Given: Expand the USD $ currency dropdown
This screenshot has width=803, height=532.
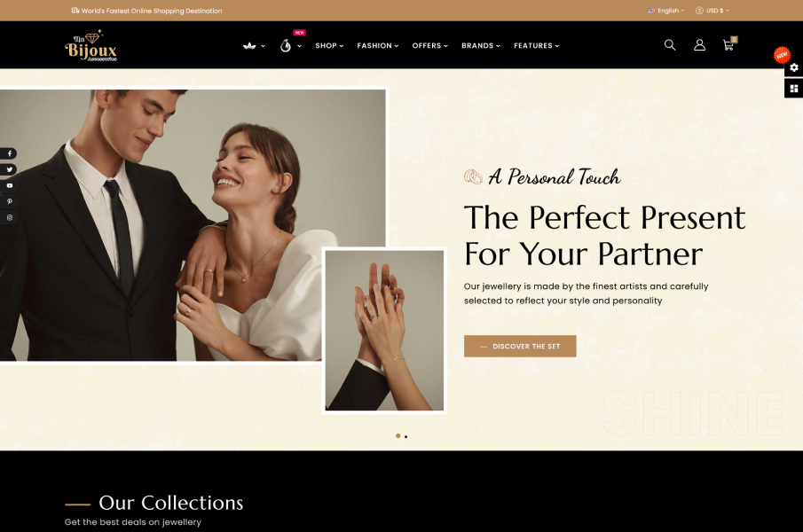Looking at the screenshot, I should point(712,11).
